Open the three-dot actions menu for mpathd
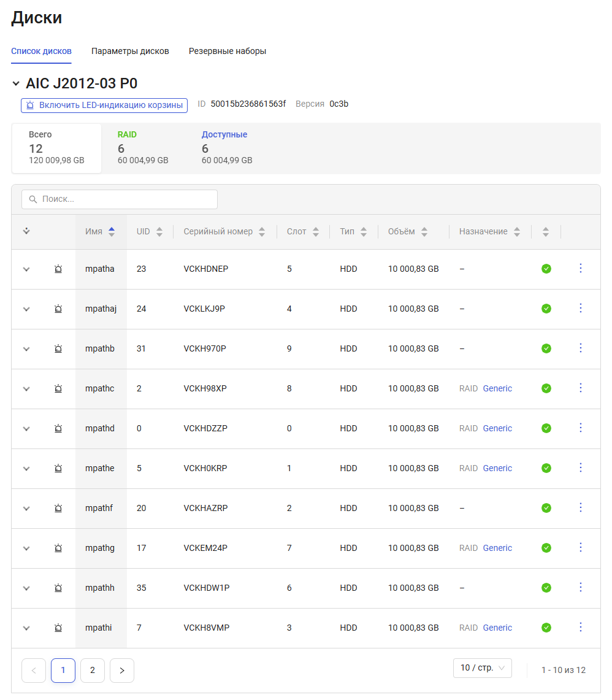Image resolution: width=612 pixels, height=700 pixels. pos(581,428)
